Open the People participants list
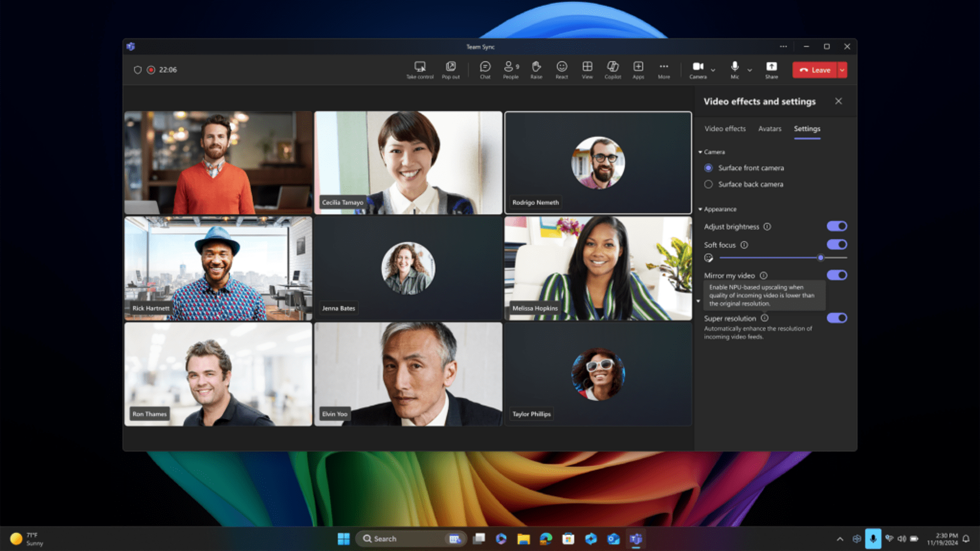 click(x=510, y=69)
